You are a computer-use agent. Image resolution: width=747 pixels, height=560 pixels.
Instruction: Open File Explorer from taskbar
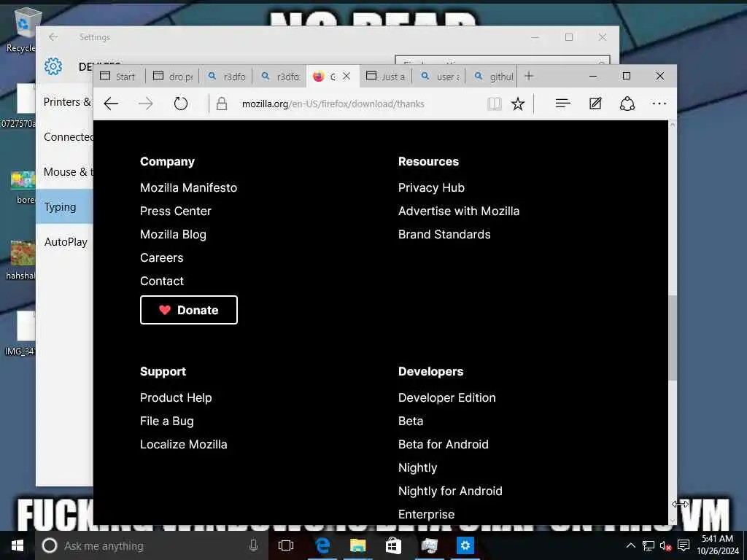(357, 545)
